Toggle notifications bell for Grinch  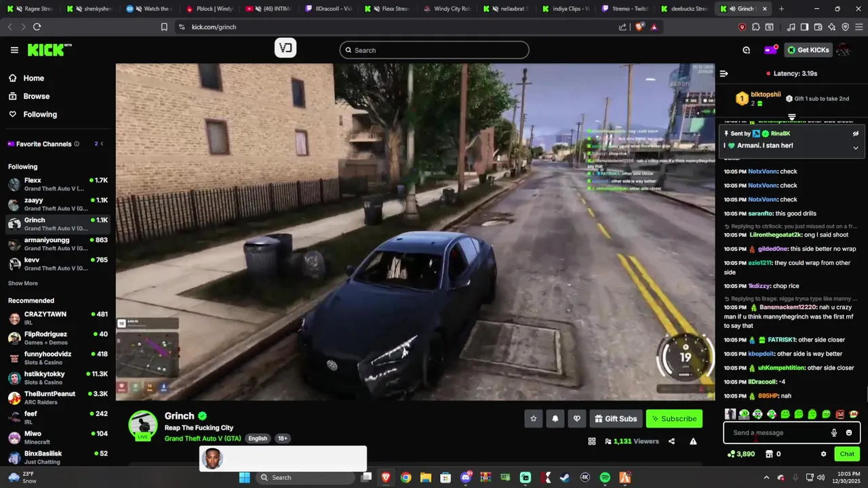(555, 419)
